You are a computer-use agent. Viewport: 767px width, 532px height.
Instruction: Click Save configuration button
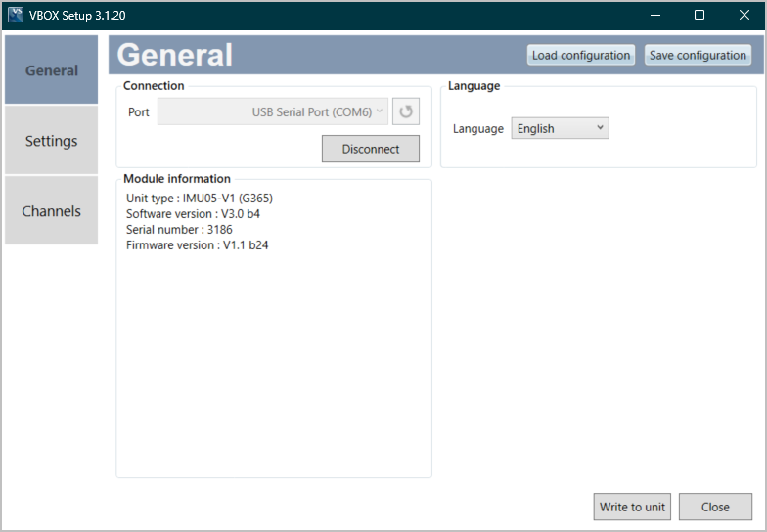[698, 55]
